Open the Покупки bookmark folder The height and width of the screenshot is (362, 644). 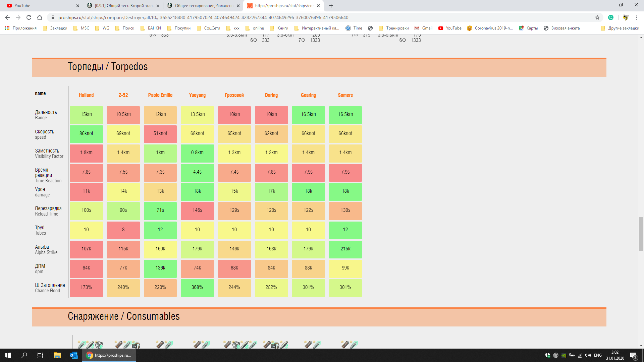(179, 28)
